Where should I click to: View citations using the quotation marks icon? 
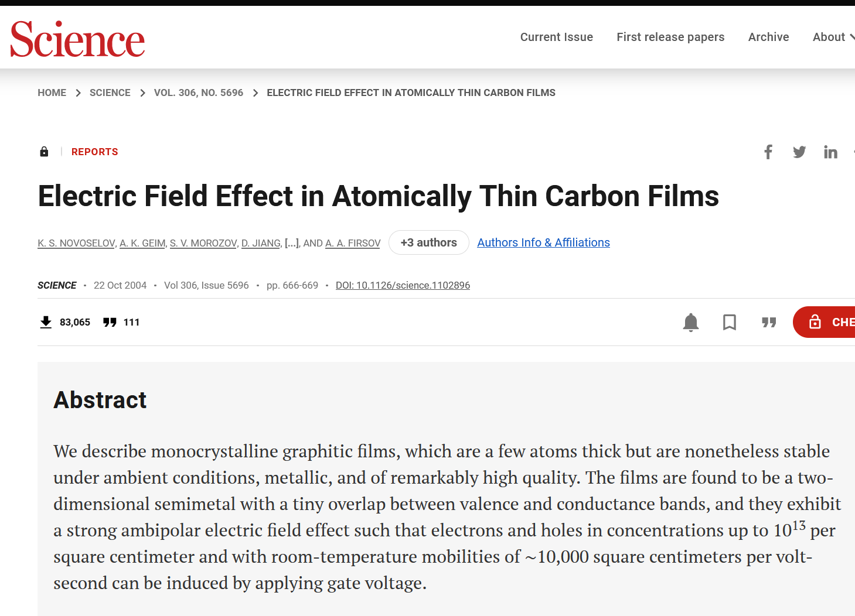110,322
